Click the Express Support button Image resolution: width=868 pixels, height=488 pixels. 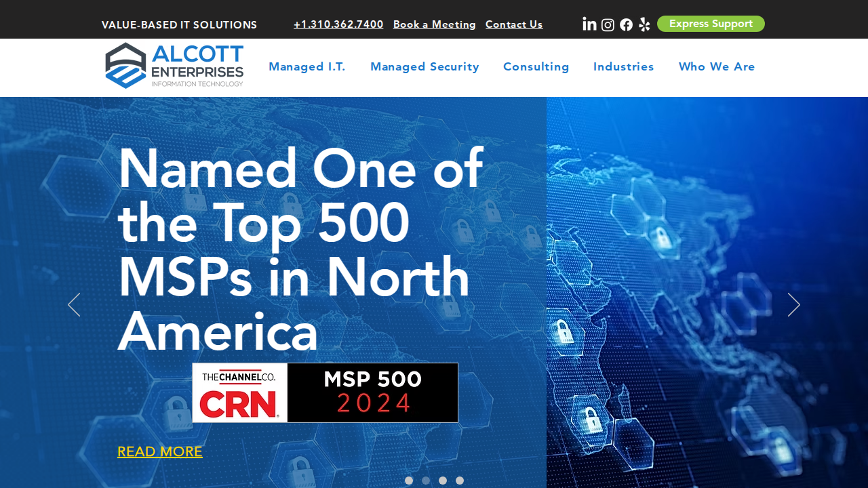711,24
